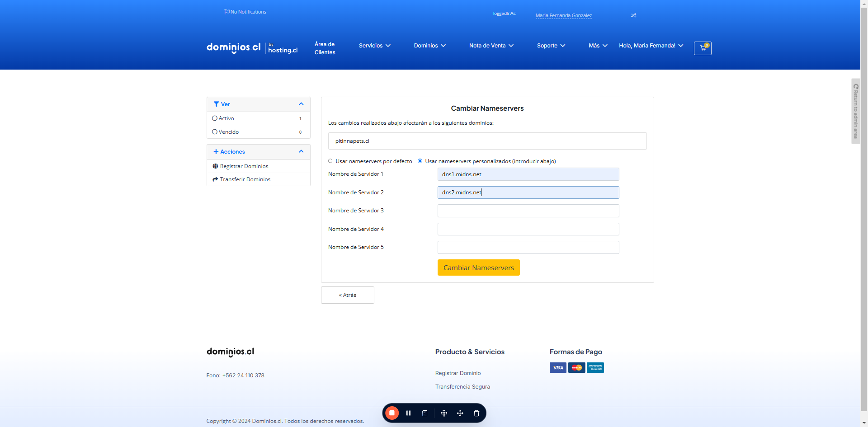The height and width of the screenshot is (427, 868).
Task: Click Registrar Dominios in Acciones
Action: coord(244,166)
